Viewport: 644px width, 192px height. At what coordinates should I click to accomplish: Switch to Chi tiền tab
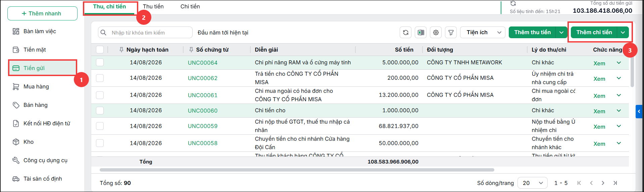point(190,7)
